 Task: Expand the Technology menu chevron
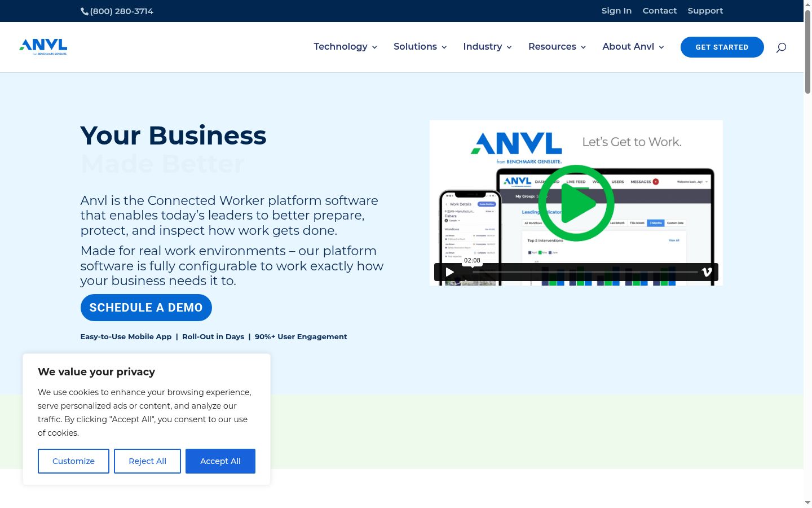pos(374,47)
